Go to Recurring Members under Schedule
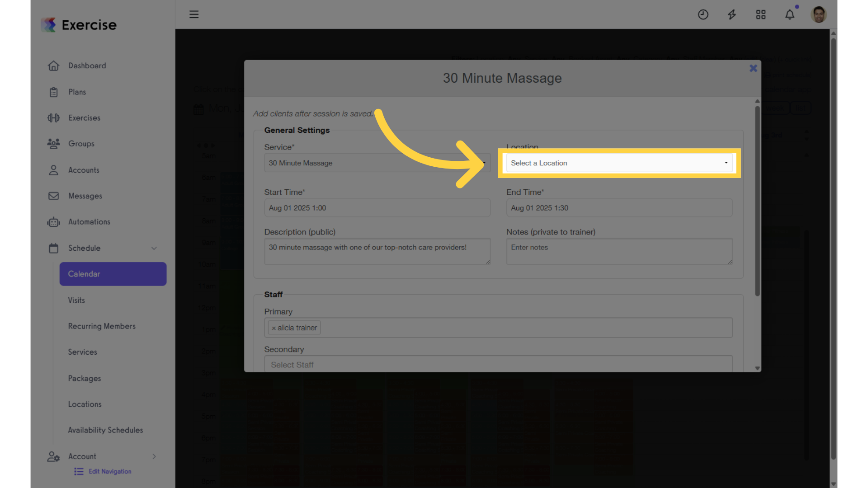Viewport: 868px width, 488px height. 102,326
